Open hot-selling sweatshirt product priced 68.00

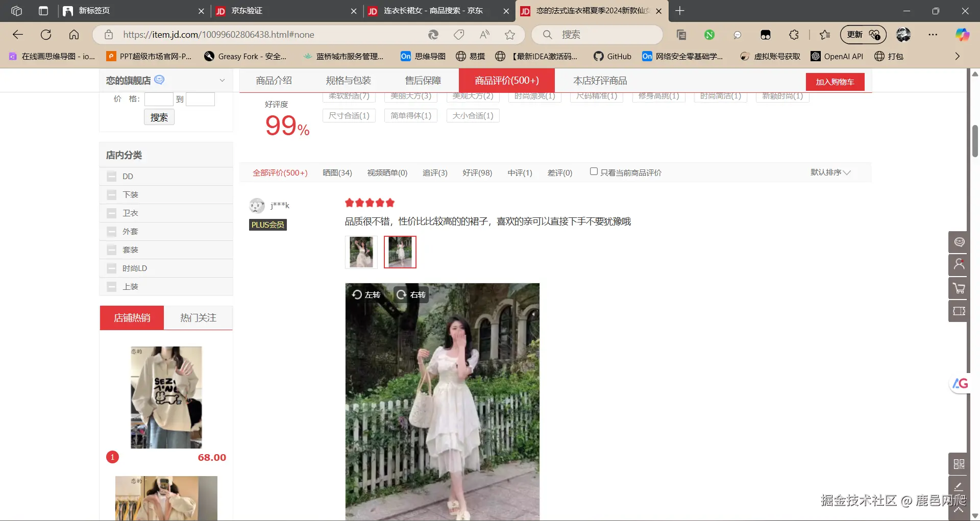166,398
